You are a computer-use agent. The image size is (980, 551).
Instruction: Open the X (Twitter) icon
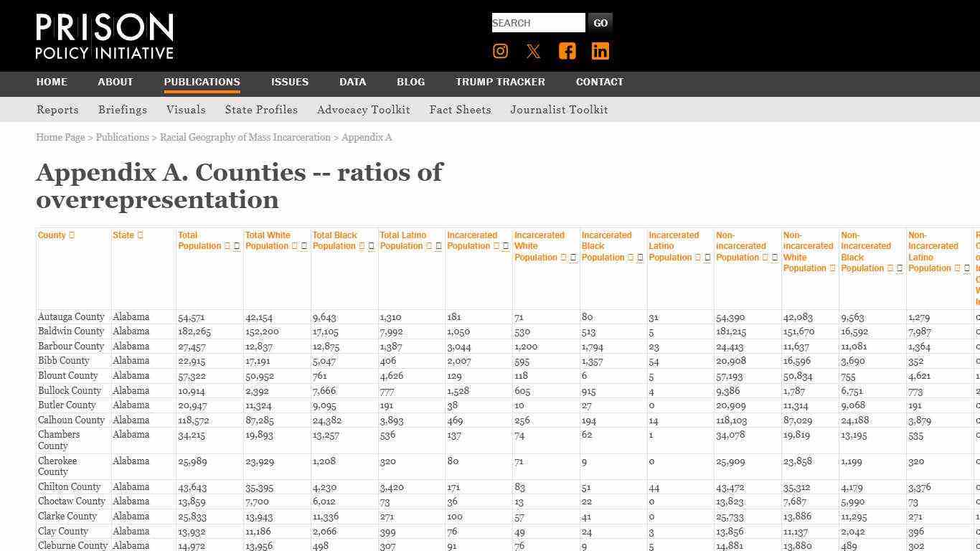pos(533,51)
